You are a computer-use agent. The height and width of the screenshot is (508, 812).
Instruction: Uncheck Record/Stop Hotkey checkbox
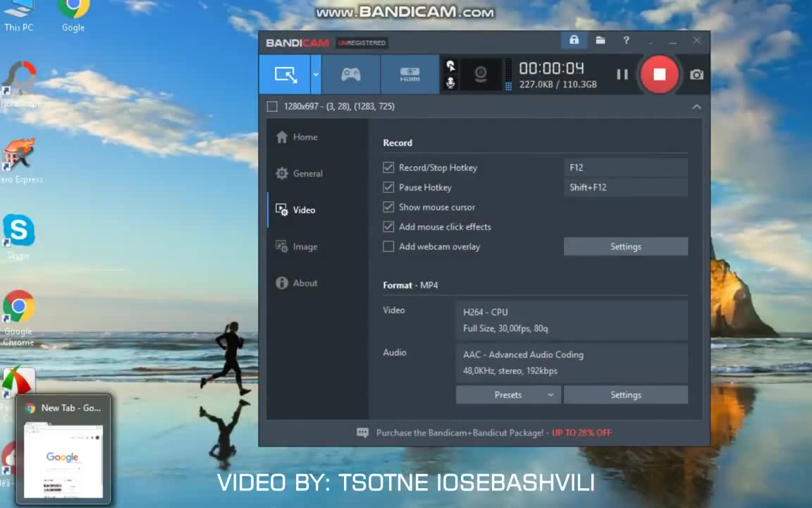pos(388,167)
